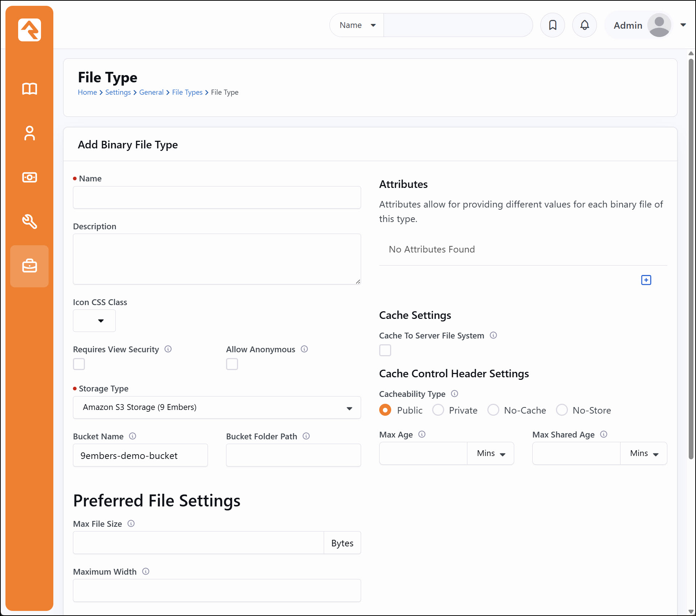The height and width of the screenshot is (616, 696).
Task: Click the Rock logo icon in sidebar
Action: [29, 30]
